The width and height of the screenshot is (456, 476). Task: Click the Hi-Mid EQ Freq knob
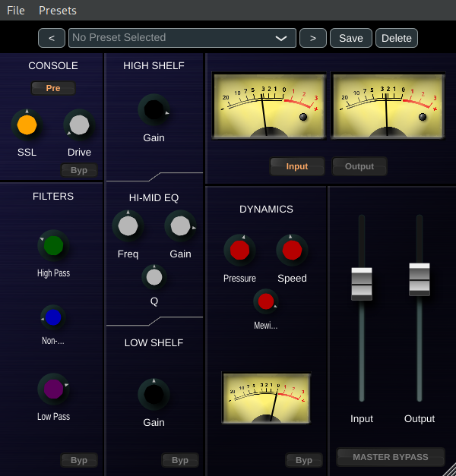[128, 226]
